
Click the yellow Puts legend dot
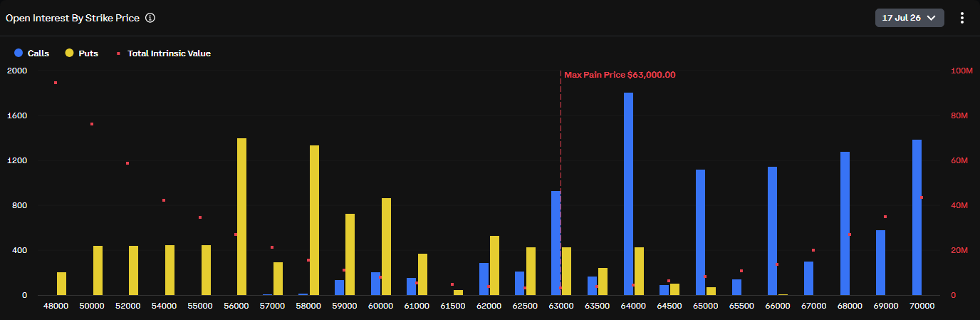pyautogui.click(x=69, y=53)
